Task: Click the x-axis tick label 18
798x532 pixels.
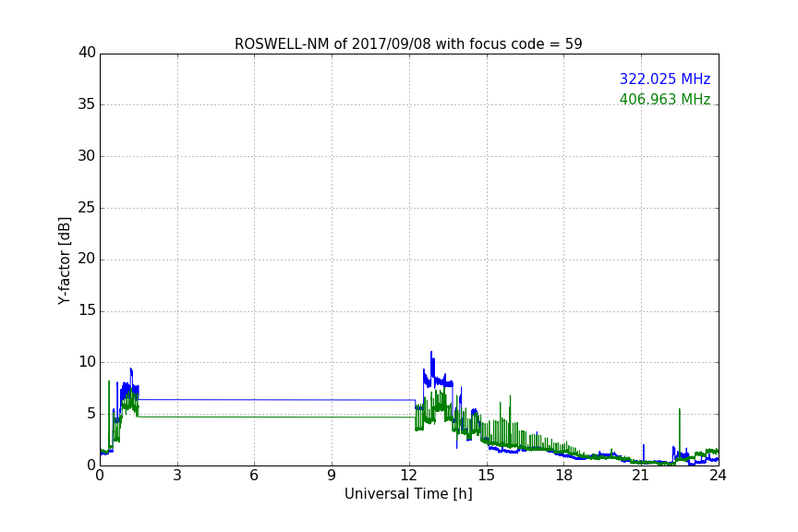Action: point(564,476)
